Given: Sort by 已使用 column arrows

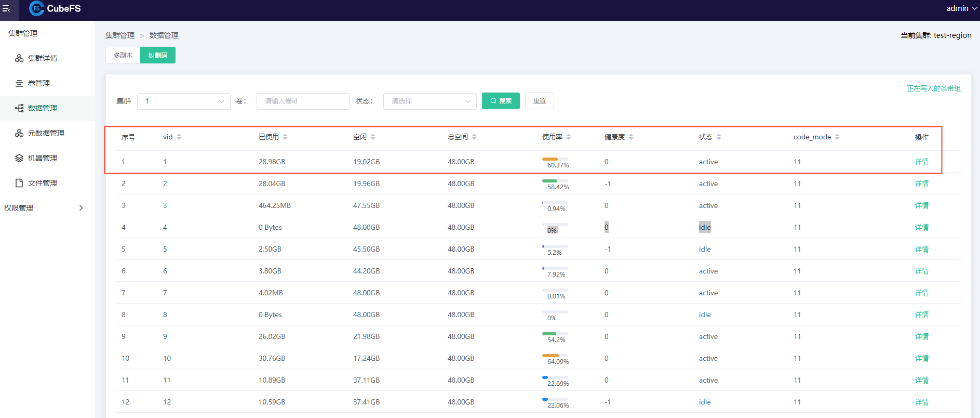Looking at the screenshot, I should pyautogui.click(x=285, y=137).
